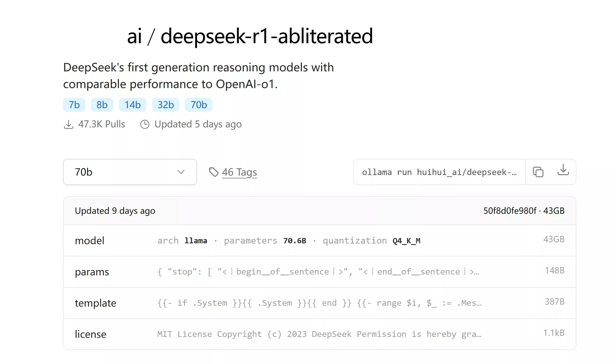Select the 8b parameter tag
The width and height of the screenshot is (616, 364).
coord(102,105)
